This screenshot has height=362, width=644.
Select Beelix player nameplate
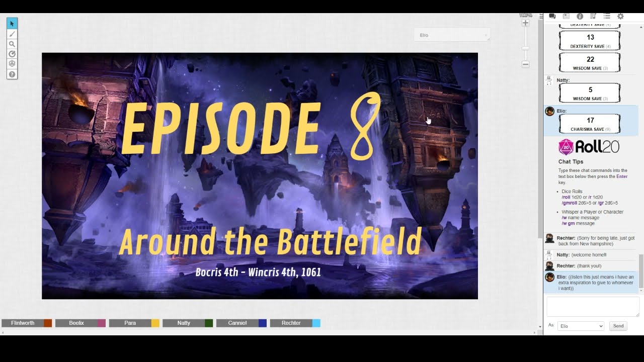tap(76, 323)
